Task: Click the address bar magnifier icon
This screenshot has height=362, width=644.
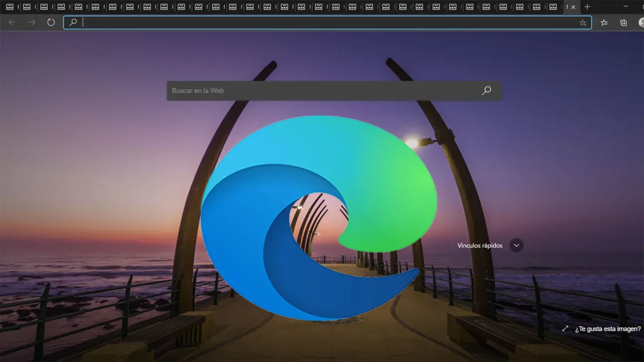Action: [73, 23]
